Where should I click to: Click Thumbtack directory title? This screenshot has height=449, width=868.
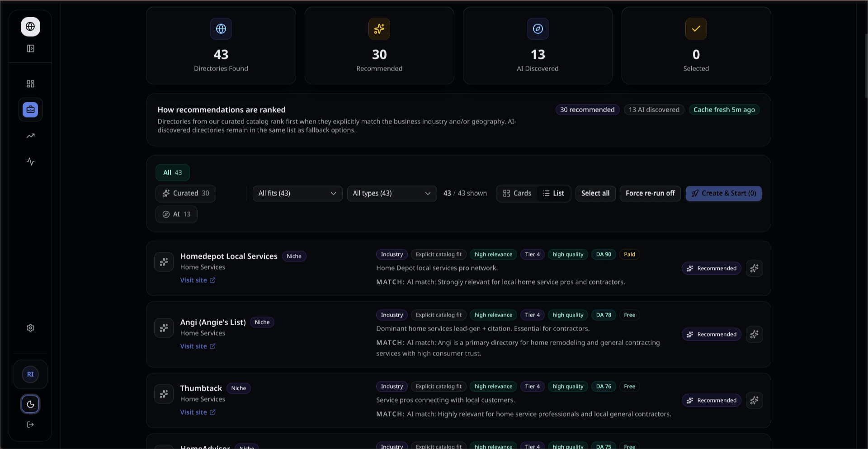click(201, 388)
